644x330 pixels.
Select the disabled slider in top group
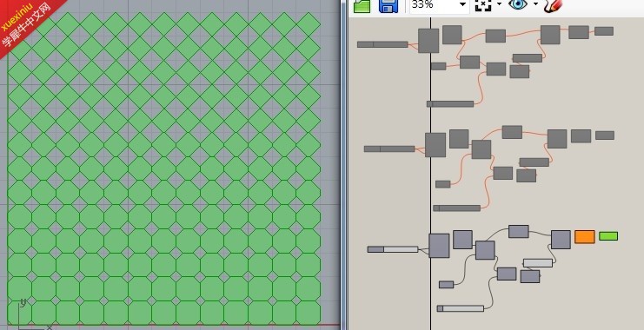click(x=382, y=44)
